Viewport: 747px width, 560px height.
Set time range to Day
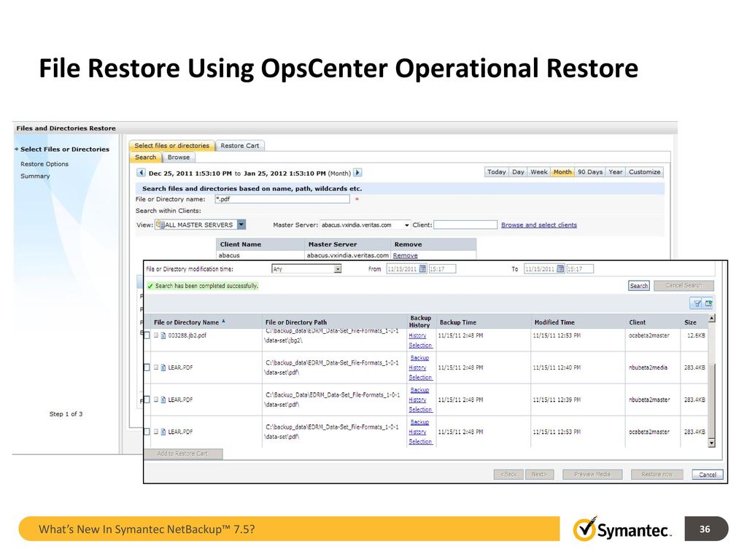(518, 172)
